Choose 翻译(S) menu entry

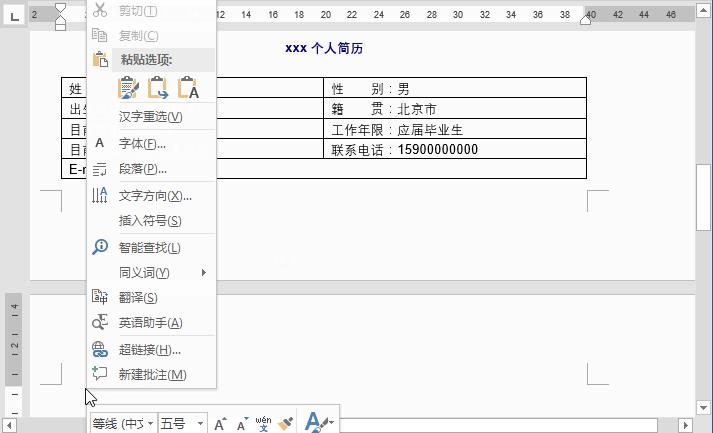pos(151,297)
